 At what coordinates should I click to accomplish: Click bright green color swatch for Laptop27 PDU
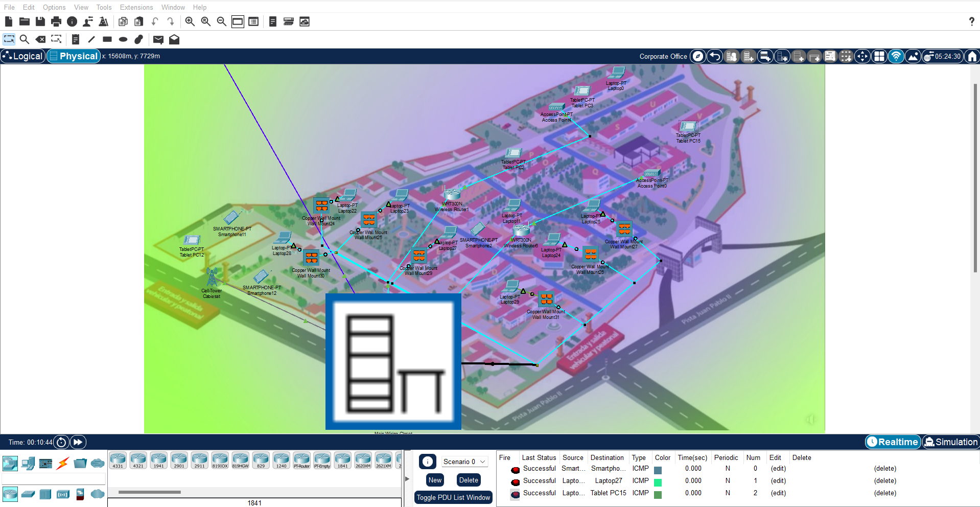coord(658,482)
